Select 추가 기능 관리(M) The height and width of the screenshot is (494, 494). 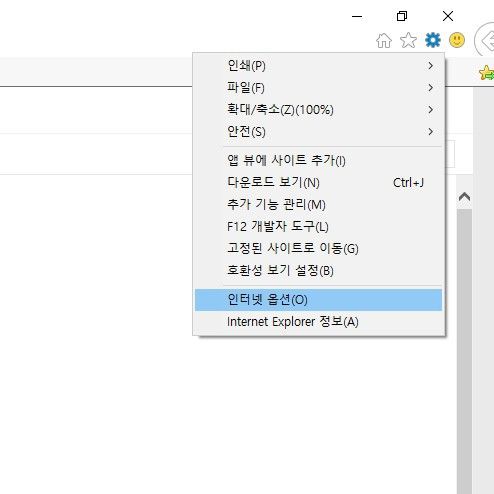pyautogui.click(x=318, y=204)
